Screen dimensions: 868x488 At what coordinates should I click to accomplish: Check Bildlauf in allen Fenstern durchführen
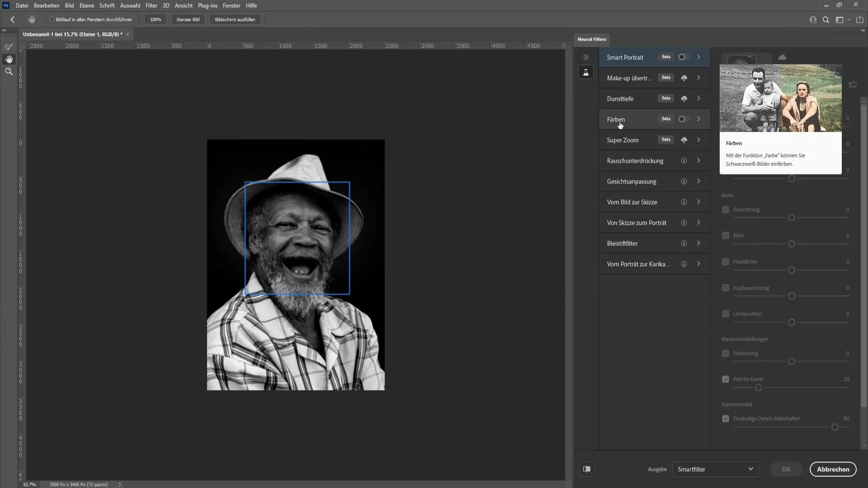(52, 19)
